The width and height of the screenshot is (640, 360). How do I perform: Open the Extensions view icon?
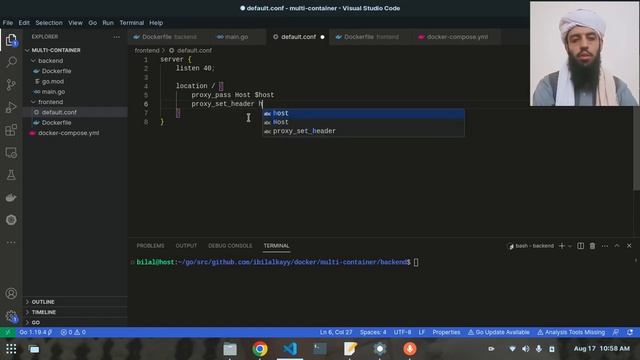click(11, 130)
